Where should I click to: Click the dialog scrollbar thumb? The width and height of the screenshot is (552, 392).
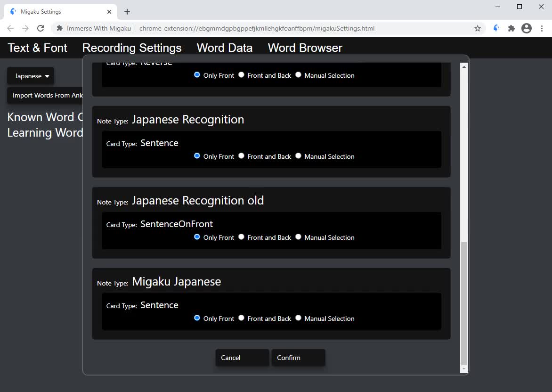pyautogui.click(x=464, y=303)
